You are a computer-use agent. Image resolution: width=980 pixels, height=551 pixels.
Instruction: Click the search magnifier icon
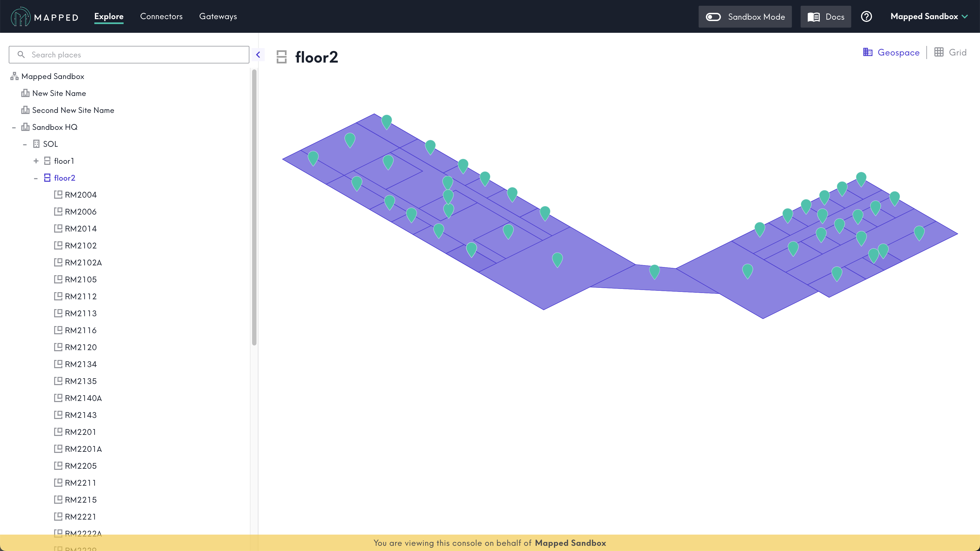21,55
